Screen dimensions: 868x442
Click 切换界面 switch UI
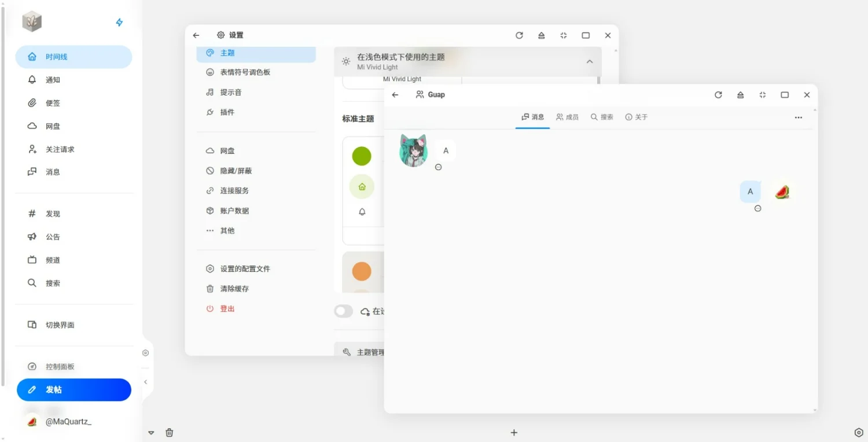tap(73, 325)
